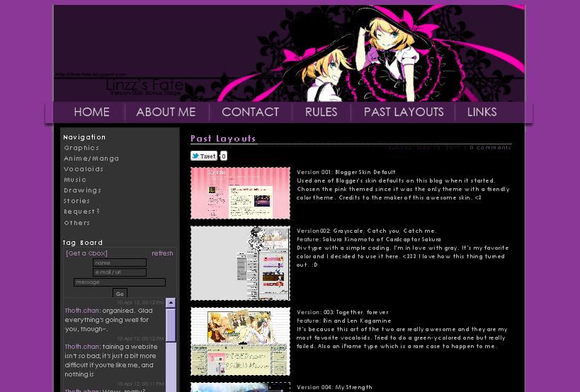Open the LINKS tab

tap(482, 112)
